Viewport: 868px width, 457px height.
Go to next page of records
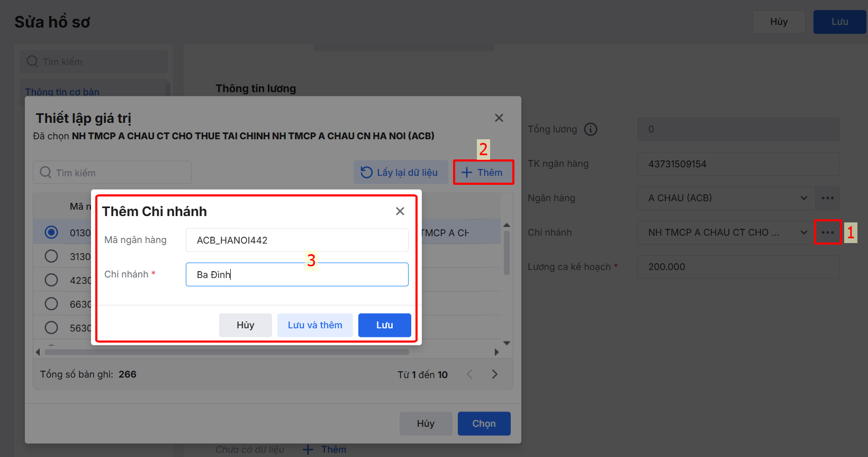494,374
